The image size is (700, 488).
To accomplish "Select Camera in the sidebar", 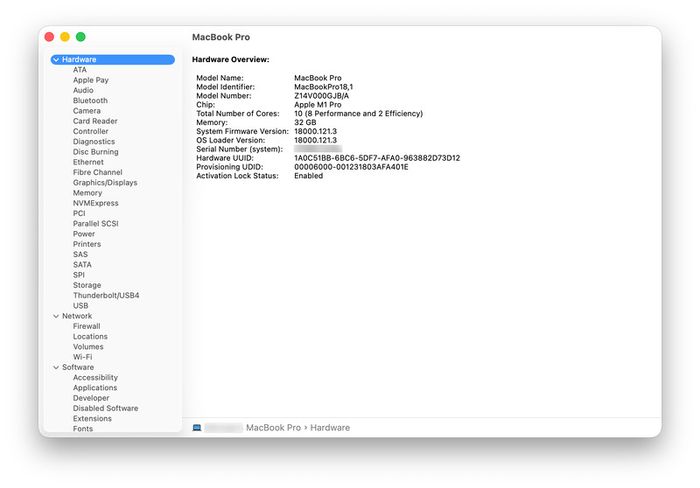I will tap(87, 111).
